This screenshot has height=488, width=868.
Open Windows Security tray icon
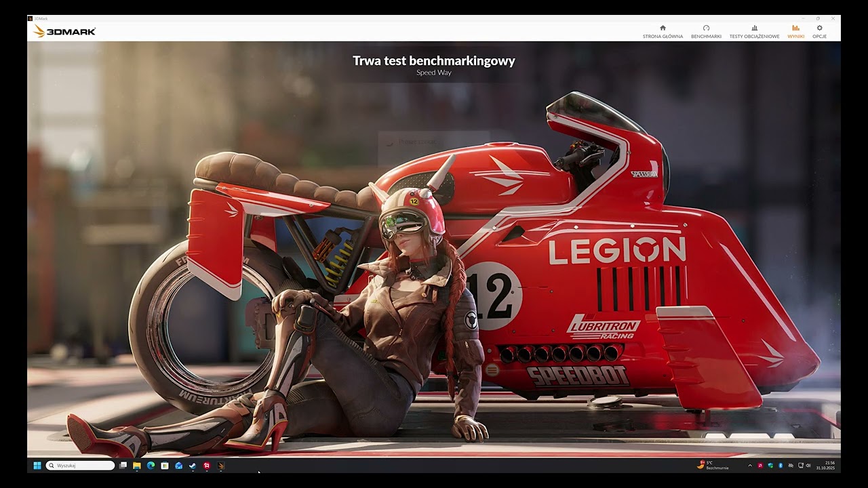pos(770,466)
